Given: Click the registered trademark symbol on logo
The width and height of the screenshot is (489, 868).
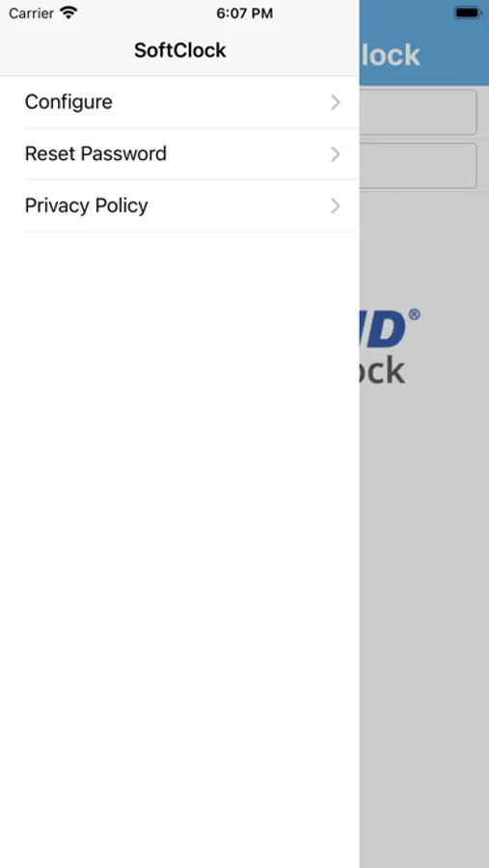Looking at the screenshot, I should [x=414, y=315].
